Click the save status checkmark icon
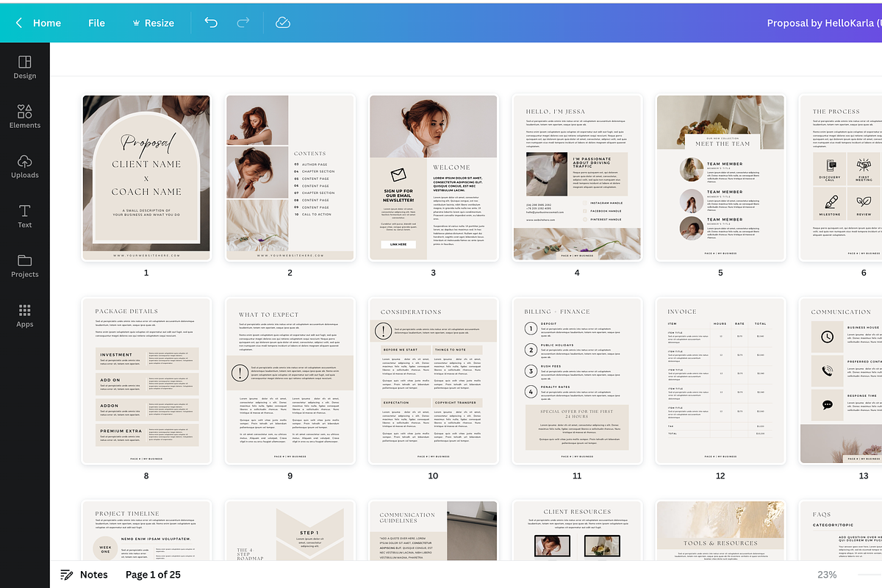 pyautogui.click(x=282, y=23)
